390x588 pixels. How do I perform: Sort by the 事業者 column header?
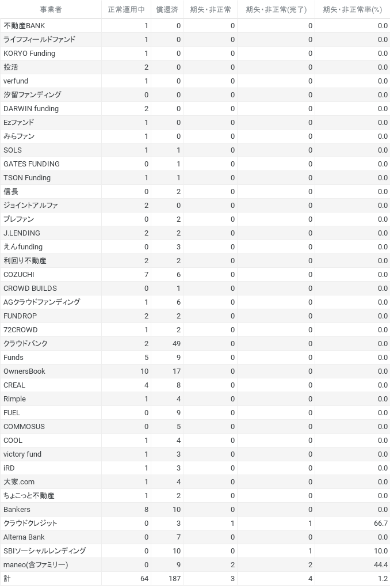(51, 10)
